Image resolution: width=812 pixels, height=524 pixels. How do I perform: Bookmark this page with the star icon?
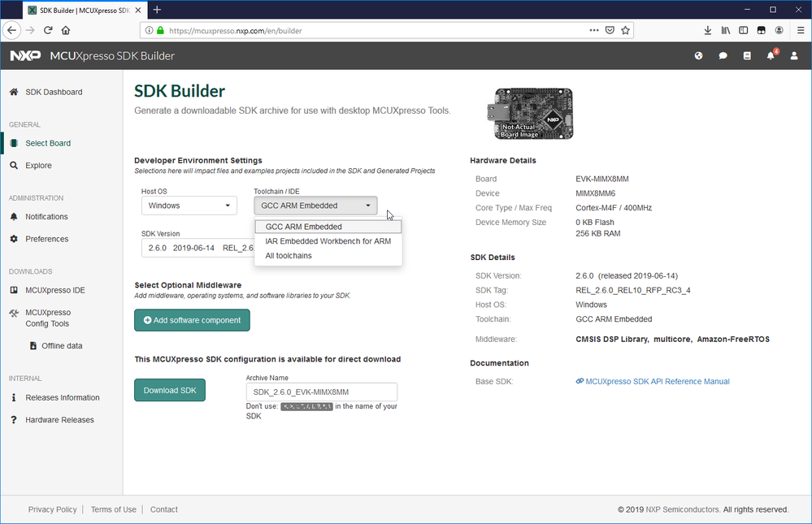click(x=626, y=31)
